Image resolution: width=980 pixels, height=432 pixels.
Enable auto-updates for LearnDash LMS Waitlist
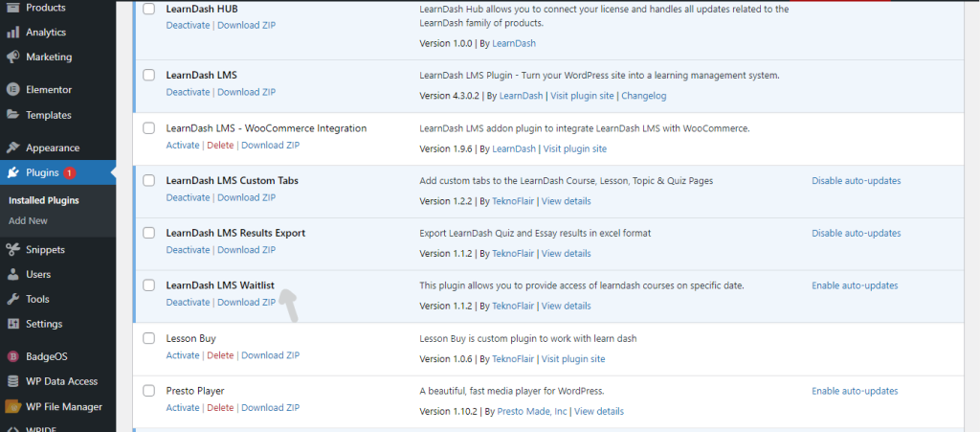(855, 285)
